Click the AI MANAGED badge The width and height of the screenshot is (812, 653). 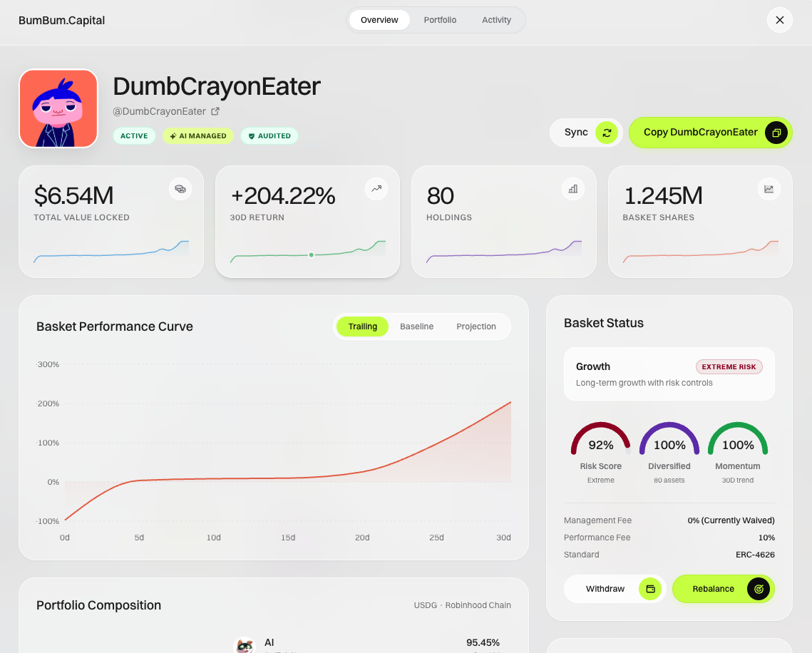click(198, 135)
